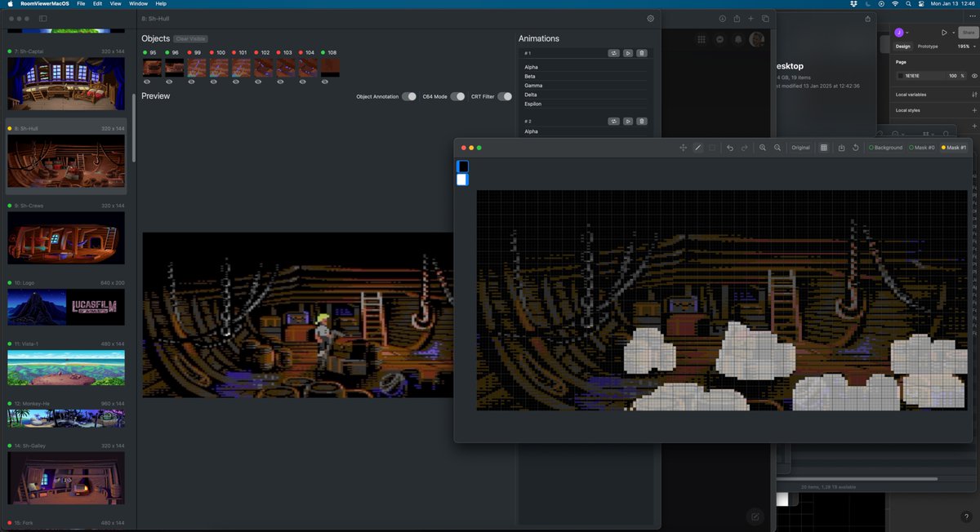
Task: Toggle Object Annotation switch
Action: coord(409,96)
